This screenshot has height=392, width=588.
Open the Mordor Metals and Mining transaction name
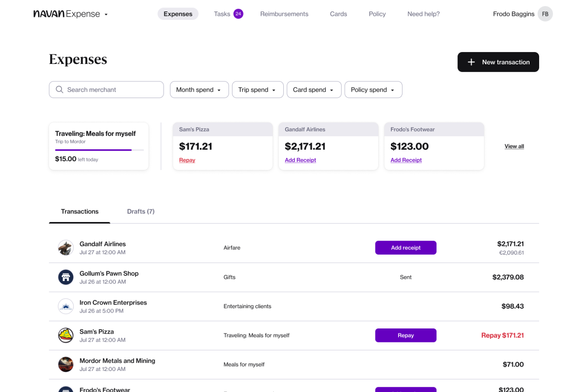click(x=117, y=361)
